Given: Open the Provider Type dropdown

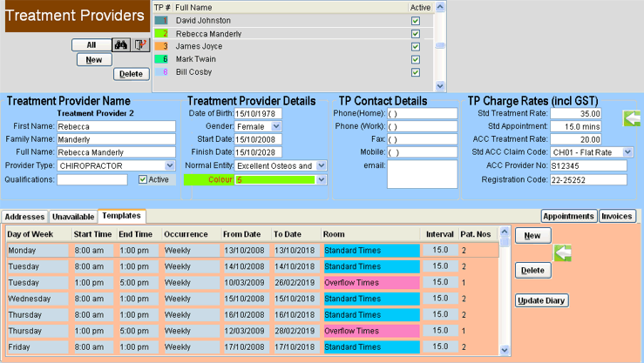Looking at the screenshot, I should click(170, 165).
